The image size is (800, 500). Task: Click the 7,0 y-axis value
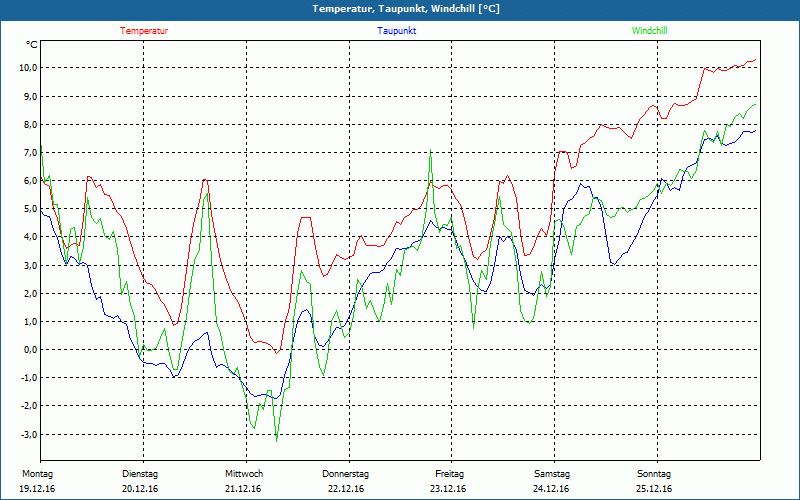coord(29,153)
